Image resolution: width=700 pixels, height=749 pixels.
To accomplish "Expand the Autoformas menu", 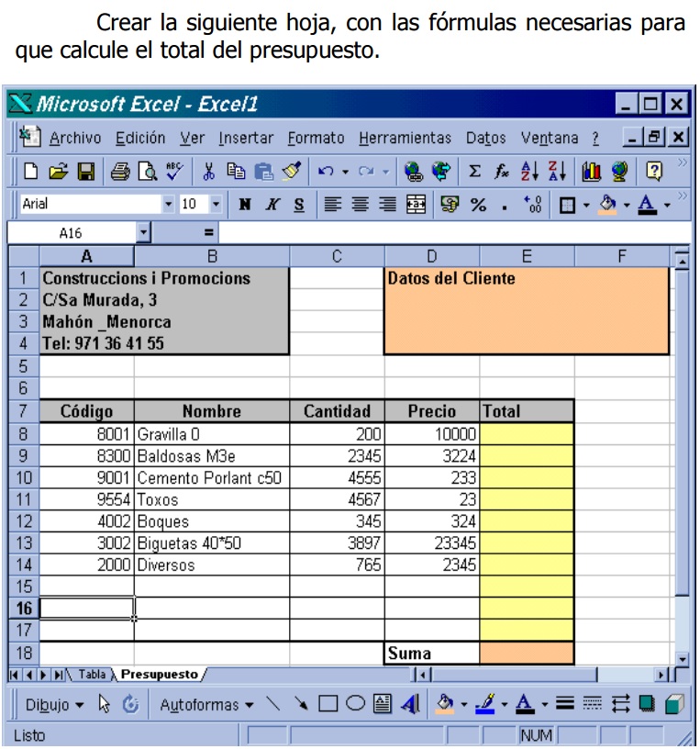I will [x=206, y=705].
